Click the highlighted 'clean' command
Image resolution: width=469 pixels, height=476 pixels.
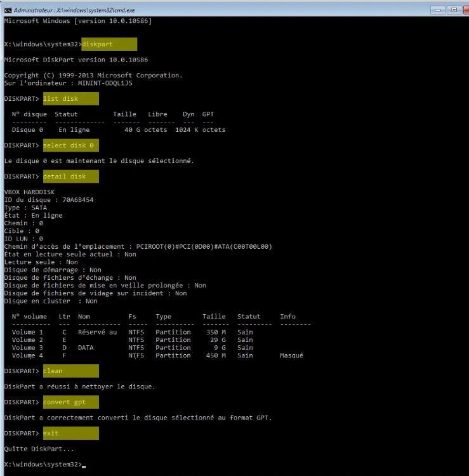click(x=70, y=371)
